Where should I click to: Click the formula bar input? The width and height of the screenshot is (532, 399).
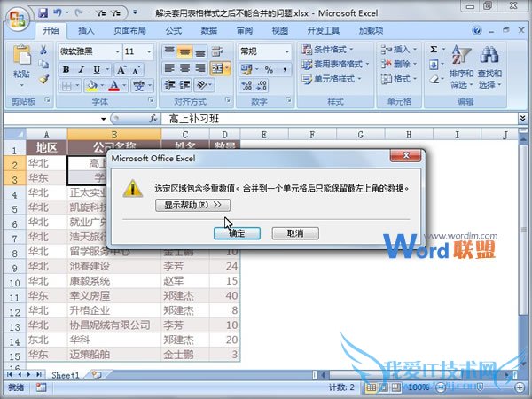click(340, 119)
